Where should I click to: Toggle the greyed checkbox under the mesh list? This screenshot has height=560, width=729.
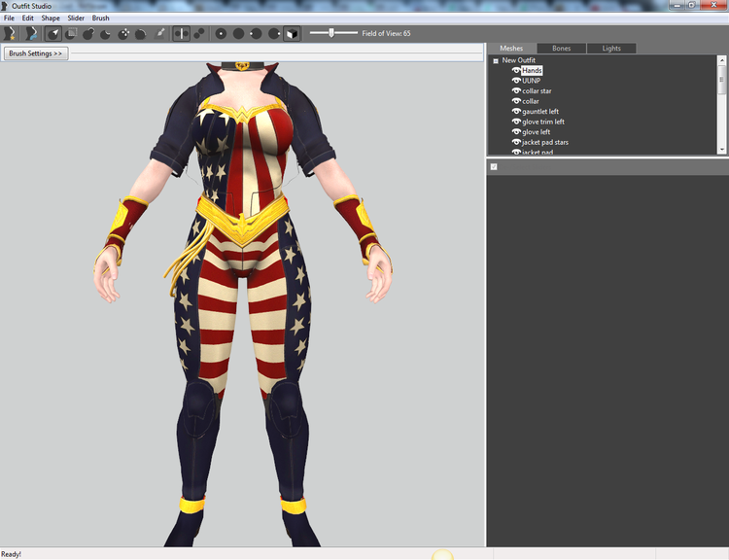coord(494,166)
